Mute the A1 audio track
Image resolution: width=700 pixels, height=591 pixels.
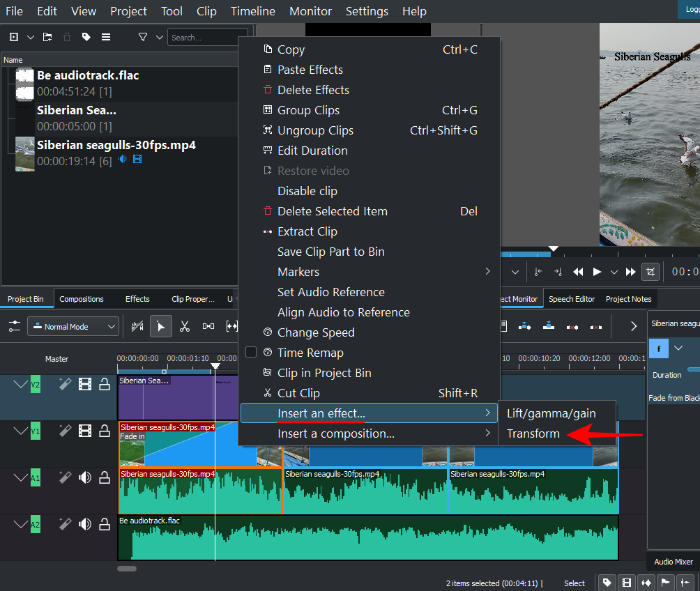85,477
